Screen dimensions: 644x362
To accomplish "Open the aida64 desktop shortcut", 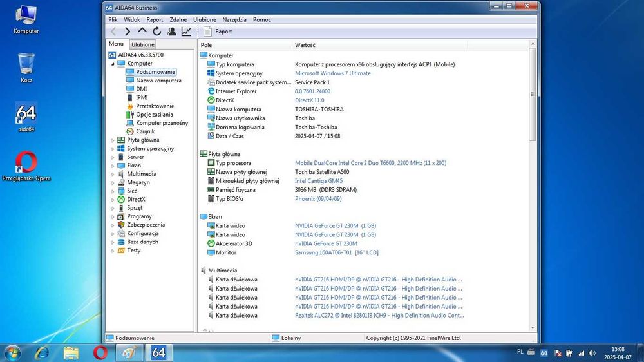I will point(26,117).
